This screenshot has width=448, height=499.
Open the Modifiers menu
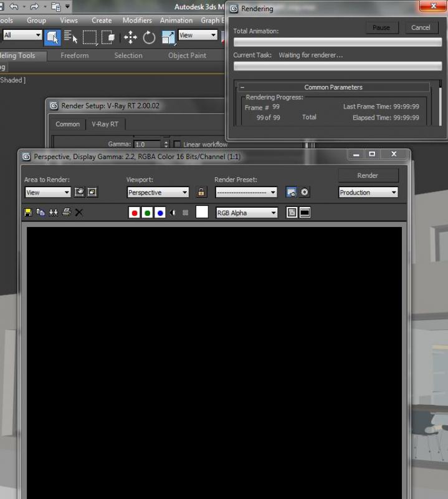pyautogui.click(x=137, y=21)
